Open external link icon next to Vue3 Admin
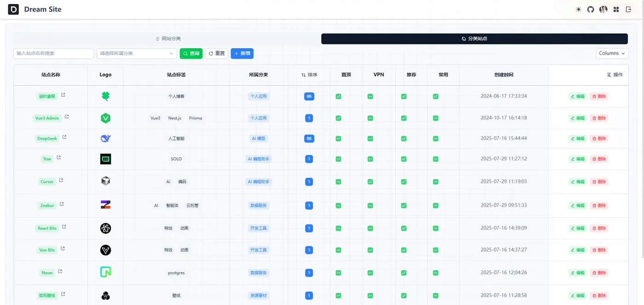Screen dimensions: 644x305 (67, 117)
